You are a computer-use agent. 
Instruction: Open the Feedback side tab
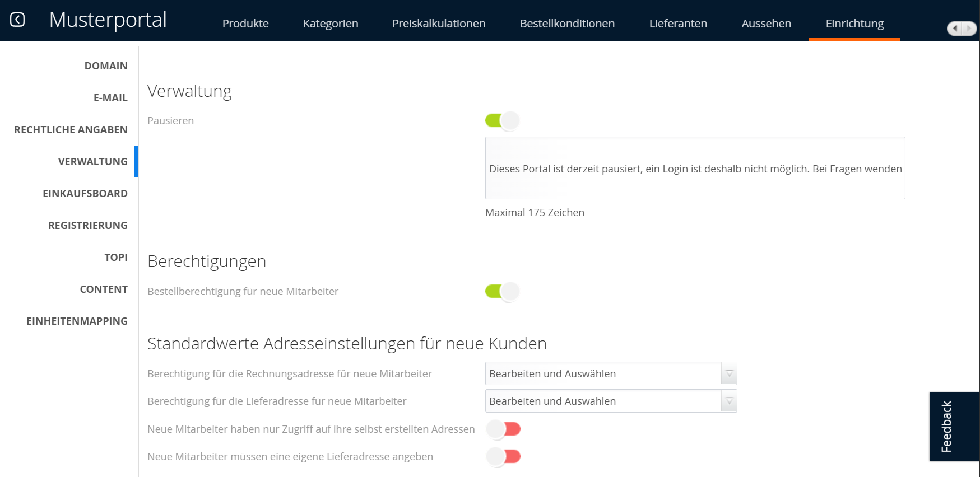954,427
